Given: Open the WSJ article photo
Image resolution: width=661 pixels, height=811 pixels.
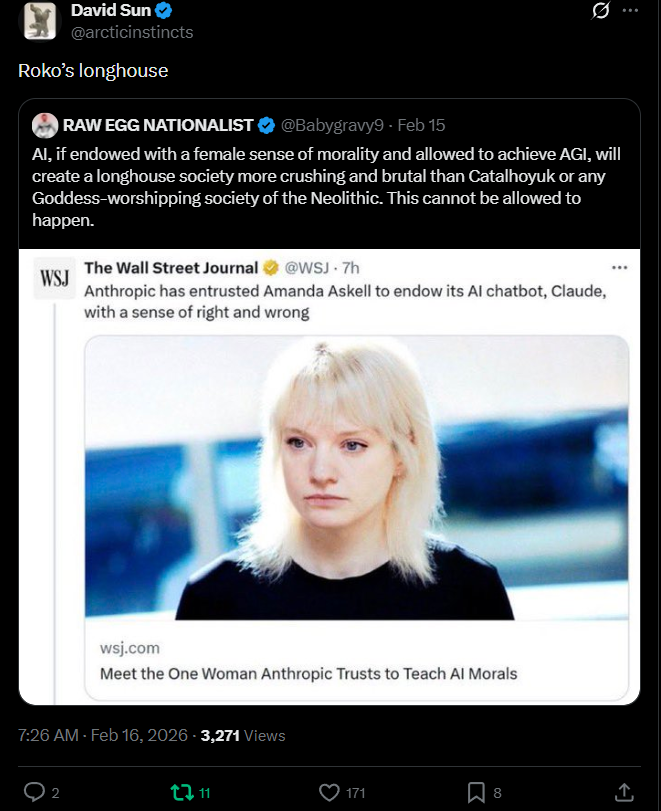Looking at the screenshot, I should point(356,478).
